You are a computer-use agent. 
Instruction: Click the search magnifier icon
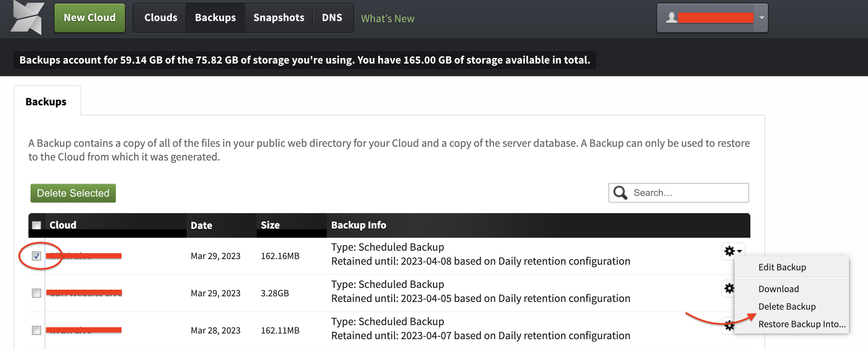(620, 192)
